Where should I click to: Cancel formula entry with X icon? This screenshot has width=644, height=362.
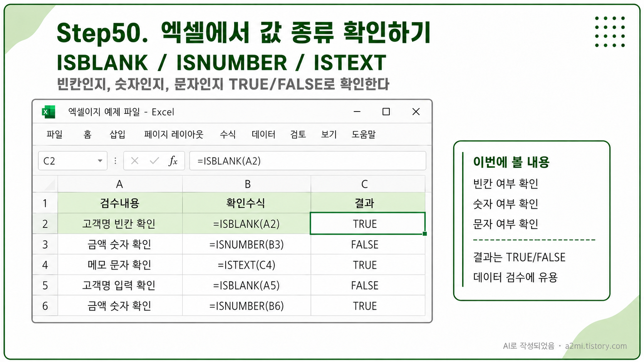[134, 161]
